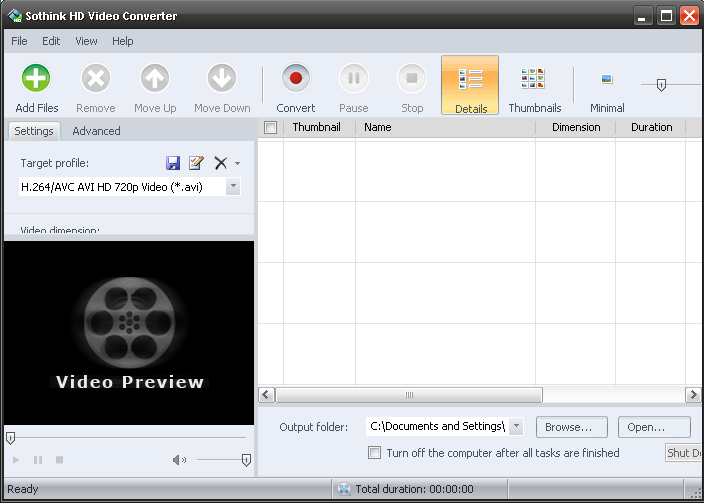Enable Turn off the computer after tasks
The height and width of the screenshot is (503, 704).
(374, 452)
